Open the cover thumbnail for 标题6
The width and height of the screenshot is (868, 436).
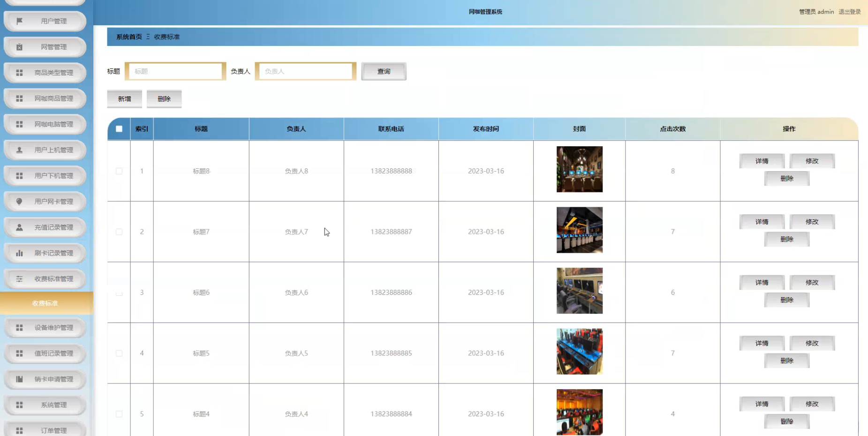pos(580,291)
